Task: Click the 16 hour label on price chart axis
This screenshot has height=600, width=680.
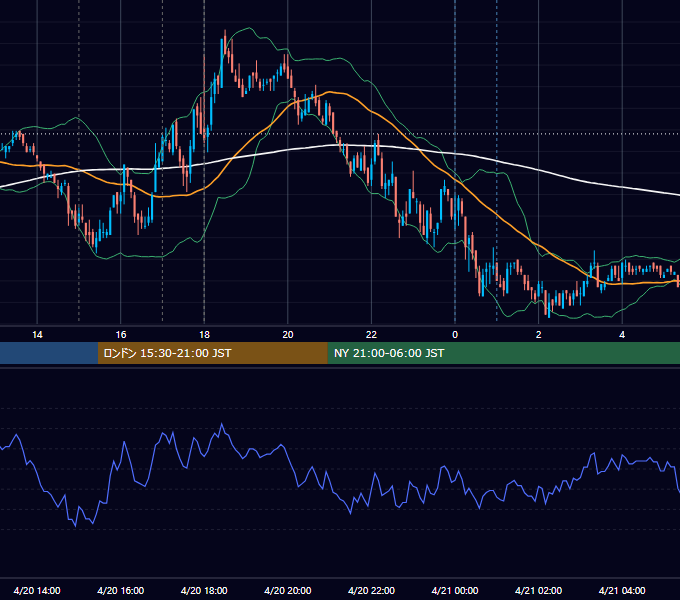Action: [x=121, y=335]
